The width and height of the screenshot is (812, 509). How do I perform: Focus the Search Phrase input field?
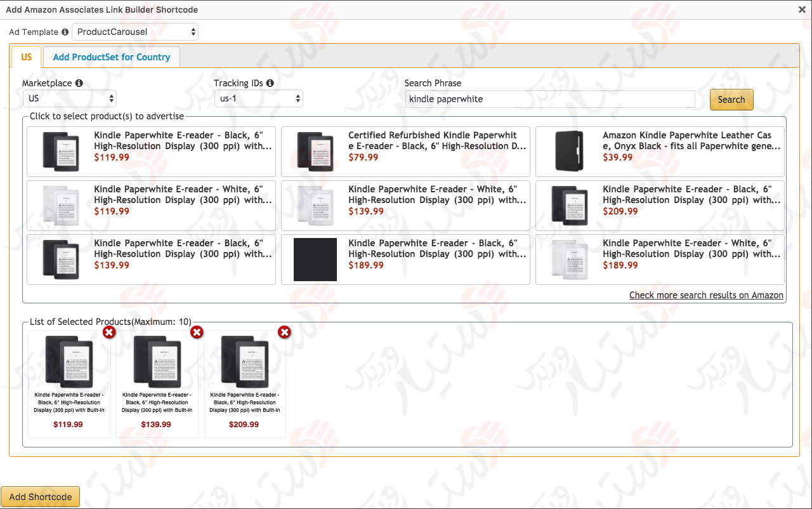[x=550, y=99]
